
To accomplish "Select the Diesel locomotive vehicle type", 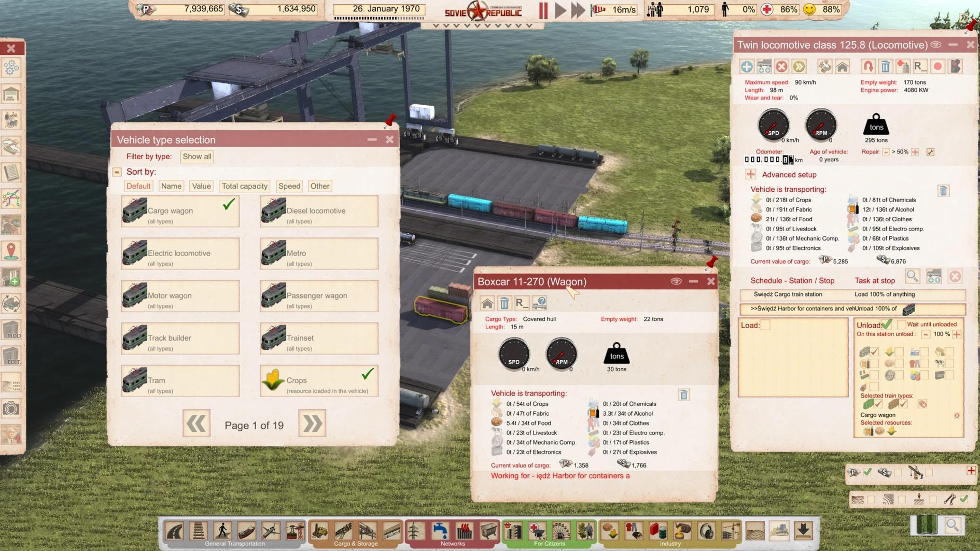I will (x=319, y=211).
